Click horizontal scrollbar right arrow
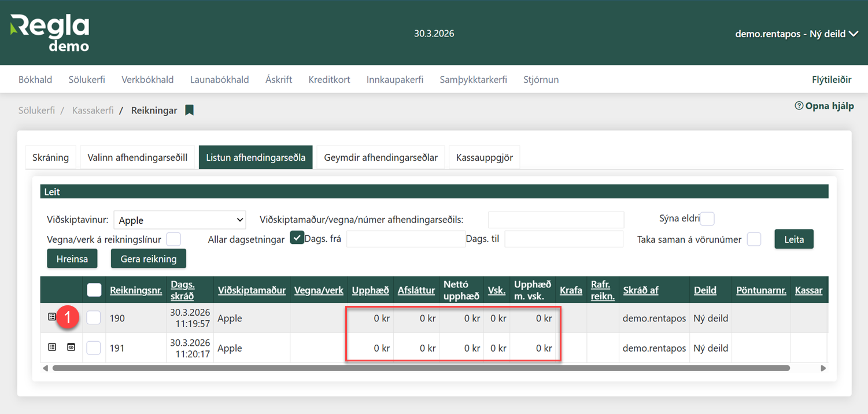 click(823, 368)
